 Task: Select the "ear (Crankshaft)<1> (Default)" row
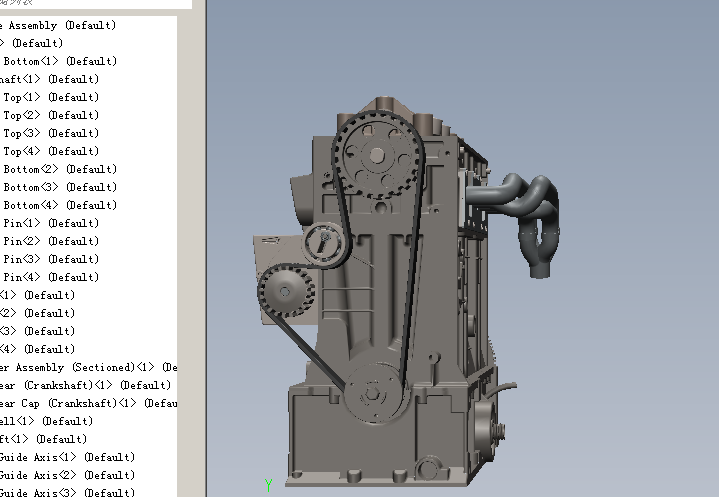(85, 385)
